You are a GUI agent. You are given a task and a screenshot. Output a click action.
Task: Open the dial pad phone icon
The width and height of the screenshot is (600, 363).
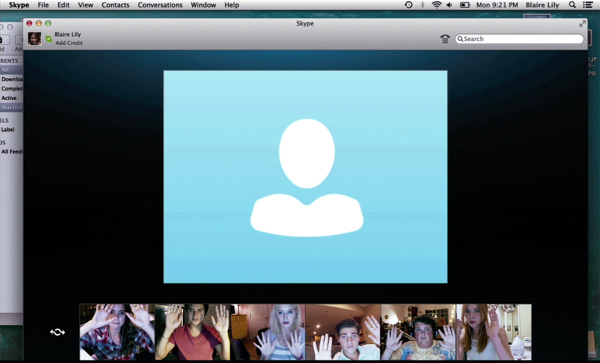pos(445,39)
